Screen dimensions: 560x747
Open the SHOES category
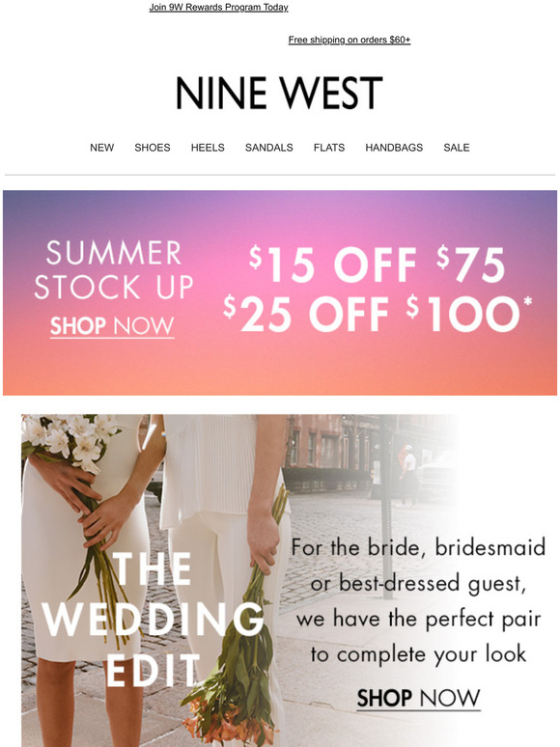coord(153,148)
